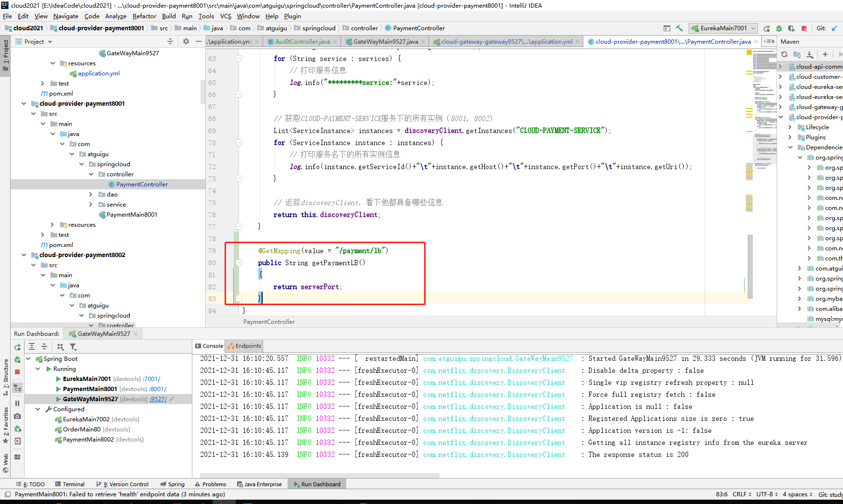Click Maven Reimport All projects refresh icon
Viewport: 843px width, 504px height.
(x=784, y=54)
